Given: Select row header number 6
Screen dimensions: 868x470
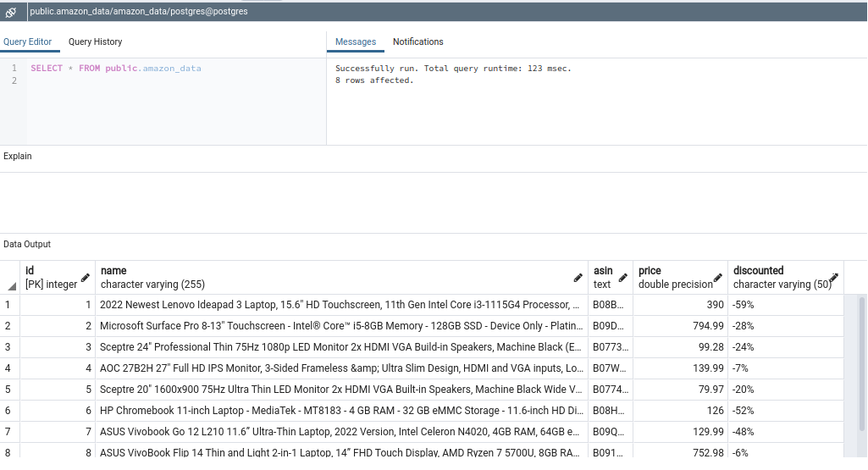Looking at the screenshot, I should coord(10,411).
